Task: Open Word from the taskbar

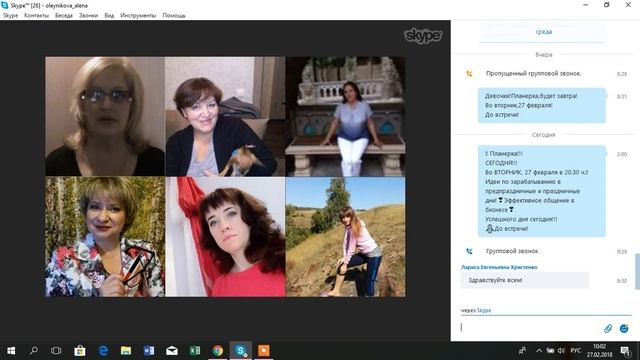Action: pos(149,351)
